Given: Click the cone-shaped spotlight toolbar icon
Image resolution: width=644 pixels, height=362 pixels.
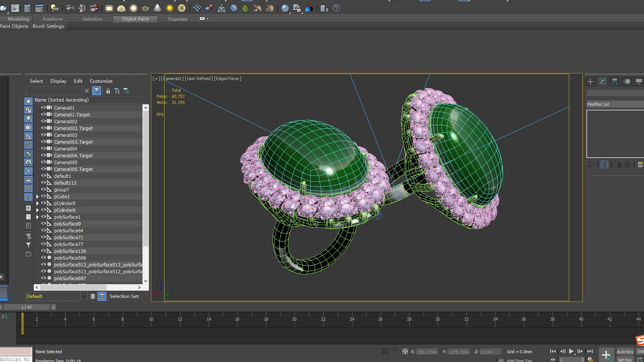Looking at the screenshot, I should click(157, 8).
